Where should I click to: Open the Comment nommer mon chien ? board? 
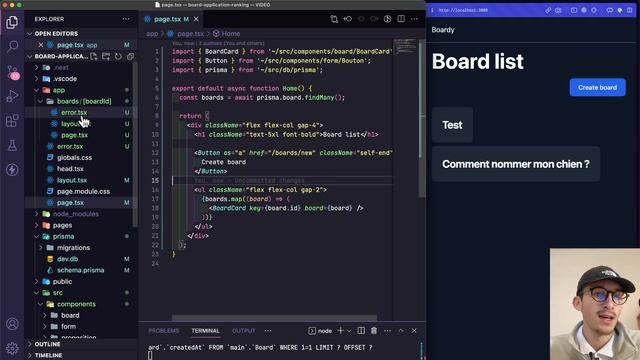pos(516,164)
